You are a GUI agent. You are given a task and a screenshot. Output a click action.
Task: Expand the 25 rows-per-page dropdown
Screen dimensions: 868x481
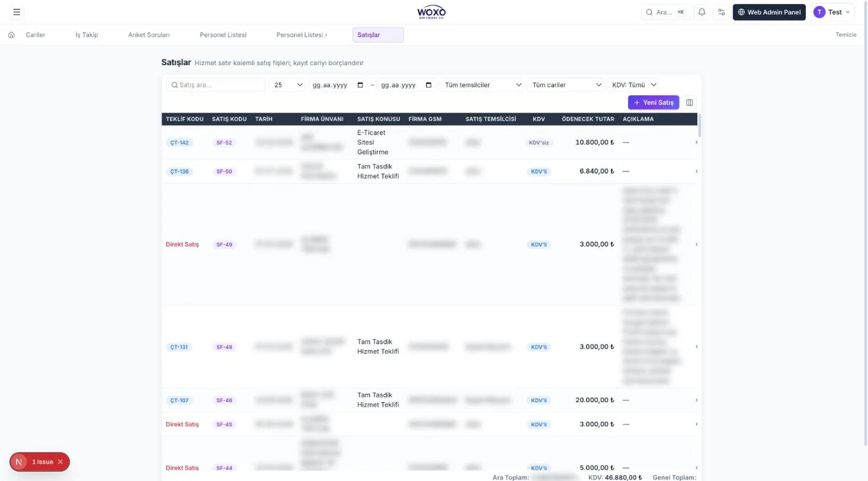[287, 85]
